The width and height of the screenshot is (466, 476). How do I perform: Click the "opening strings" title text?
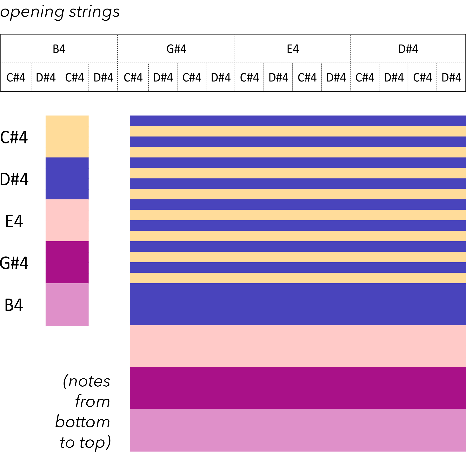(x=60, y=12)
